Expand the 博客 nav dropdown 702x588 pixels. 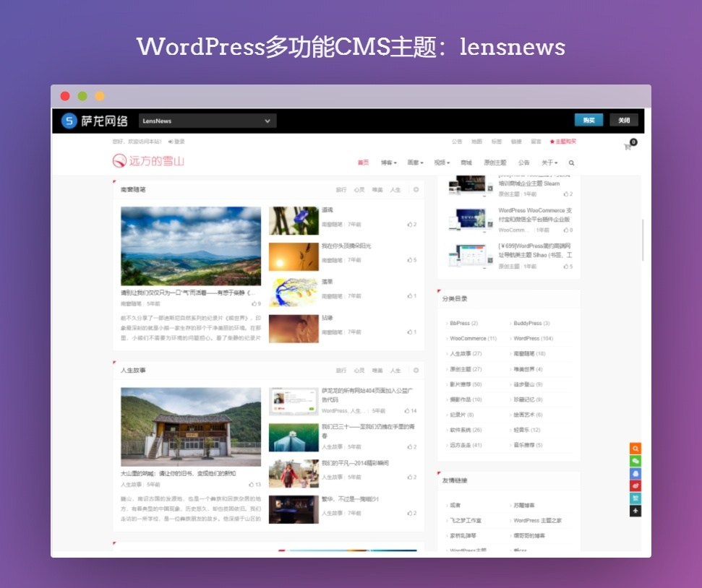click(389, 163)
